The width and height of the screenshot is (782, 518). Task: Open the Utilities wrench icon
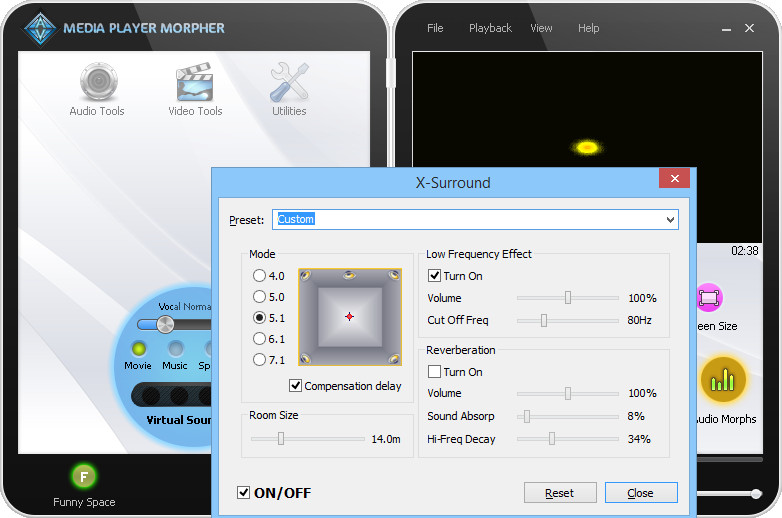pos(289,82)
